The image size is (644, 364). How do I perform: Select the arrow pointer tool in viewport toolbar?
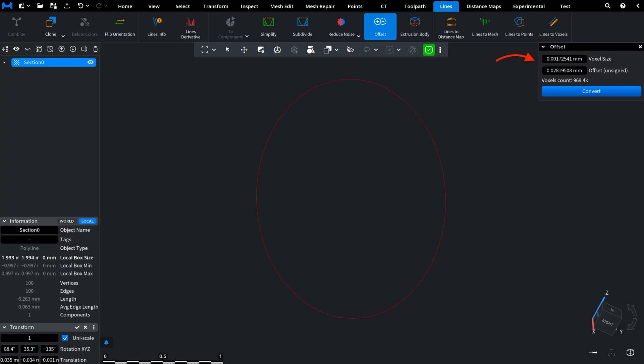point(227,50)
